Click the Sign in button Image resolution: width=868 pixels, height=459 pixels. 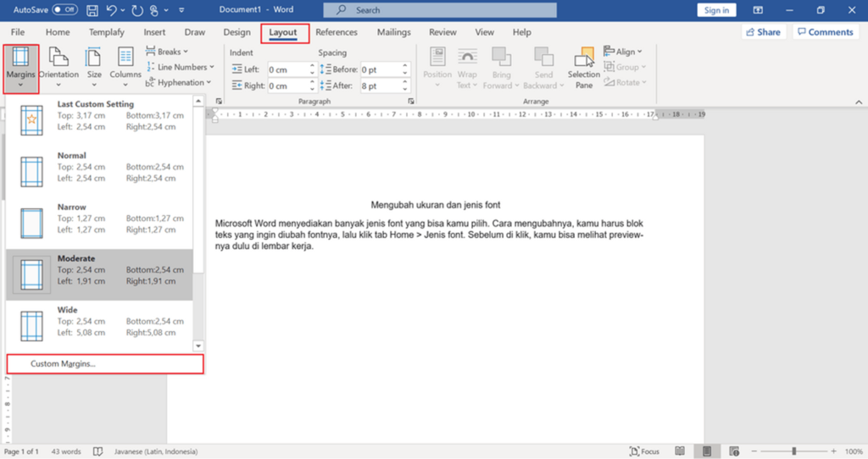716,10
